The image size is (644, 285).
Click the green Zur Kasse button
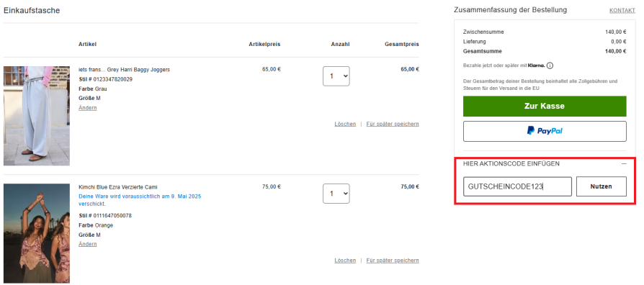point(545,107)
